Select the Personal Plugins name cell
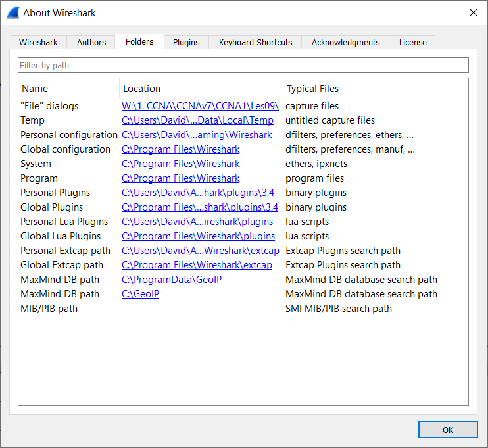The height and width of the screenshot is (448, 488). 55,193
